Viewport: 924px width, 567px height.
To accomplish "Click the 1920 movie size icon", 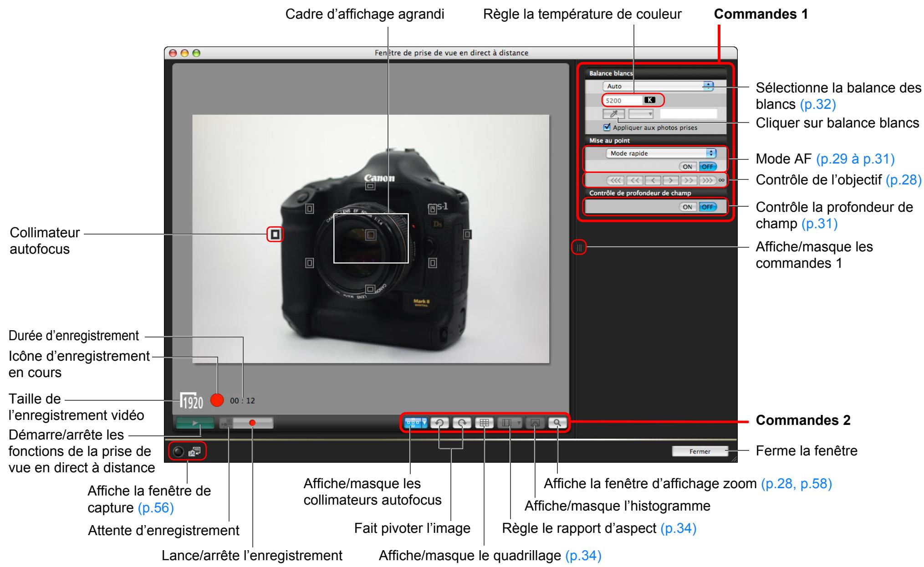I will [x=191, y=400].
